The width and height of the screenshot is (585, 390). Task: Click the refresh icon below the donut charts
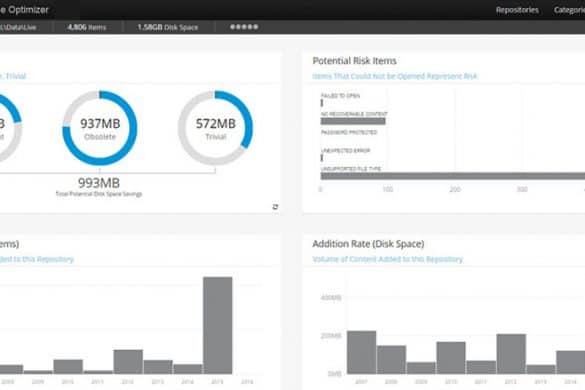[275, 207]
